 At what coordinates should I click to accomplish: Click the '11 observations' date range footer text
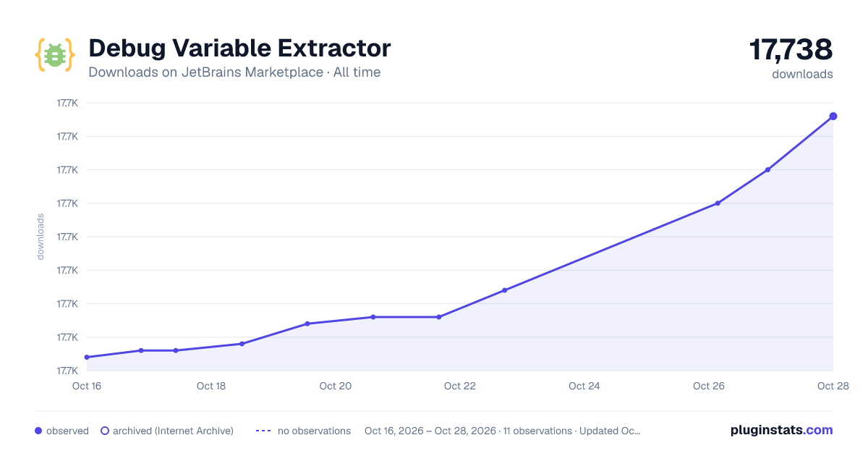[x=503, y=431]
